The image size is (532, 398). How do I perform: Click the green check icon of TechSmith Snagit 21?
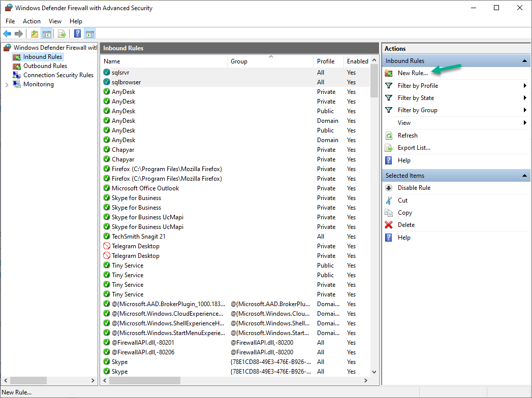[x=107, y=236]
